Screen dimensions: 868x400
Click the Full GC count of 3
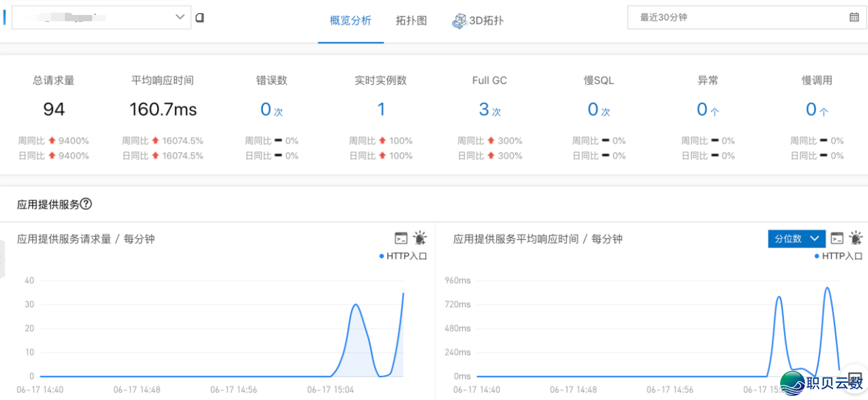pos(484,109)
